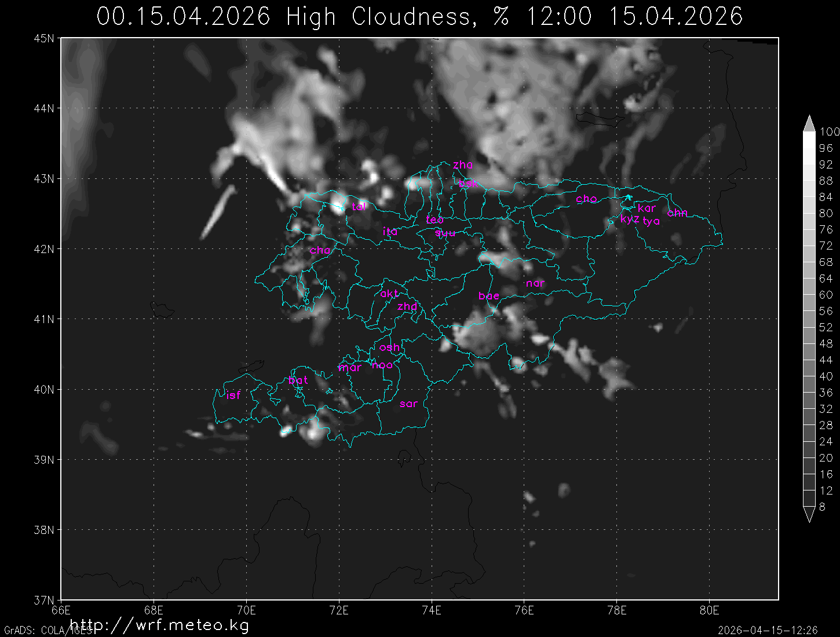Click the 'akt' station marker
Screen dimensions: 840x637
point(389,294)
